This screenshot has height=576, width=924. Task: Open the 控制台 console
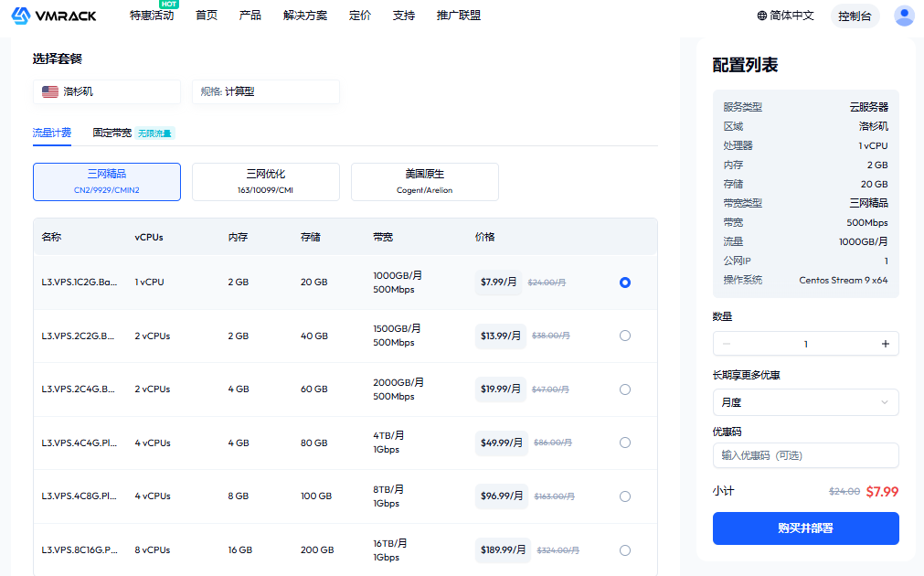[x=855, y=16]
